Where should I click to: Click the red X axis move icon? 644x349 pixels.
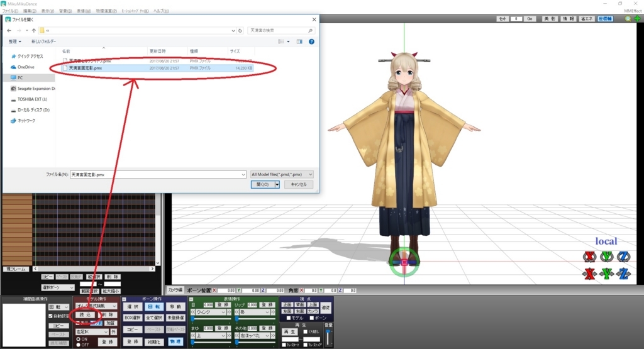click(x=589, y=274)
